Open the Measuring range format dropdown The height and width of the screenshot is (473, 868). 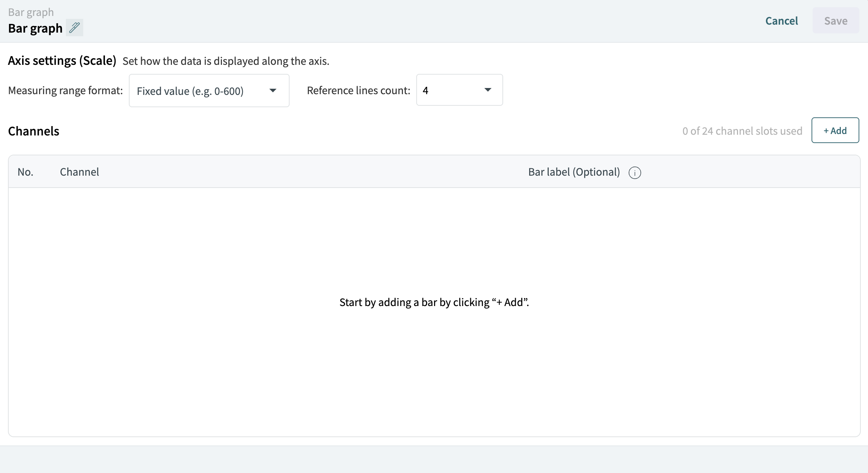pyautogui.click(x=209, y=91)
